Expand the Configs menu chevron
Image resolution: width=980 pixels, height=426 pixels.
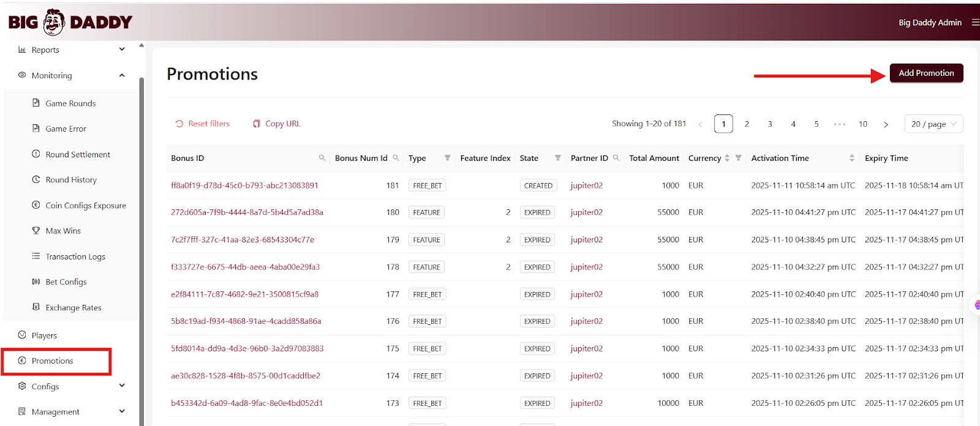pyautogui.click(x=122, y=386)
